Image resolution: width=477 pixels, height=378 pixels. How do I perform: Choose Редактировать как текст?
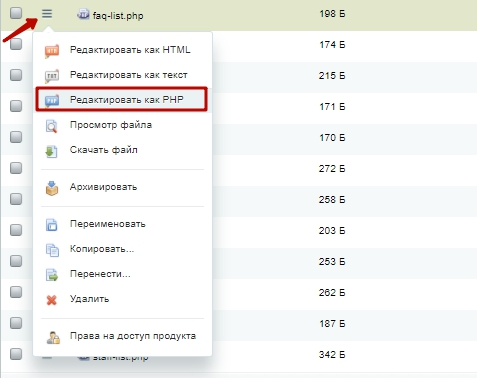(128, 75)
